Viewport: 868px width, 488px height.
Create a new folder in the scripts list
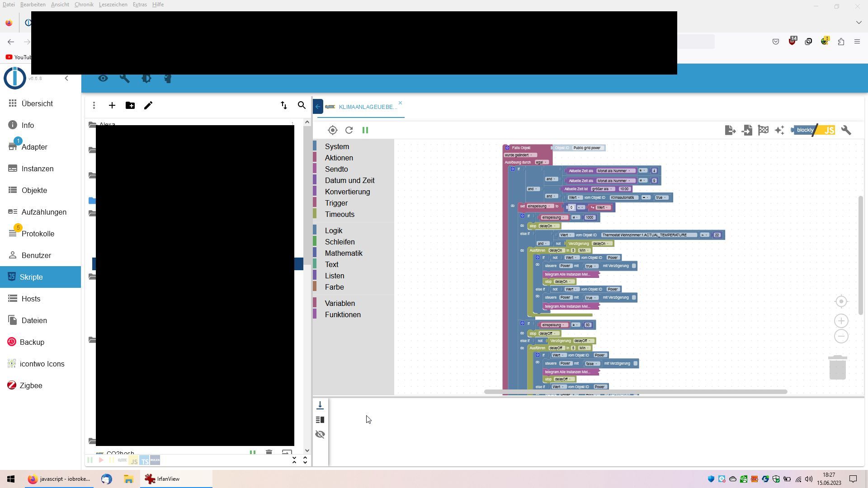[130, 105]
